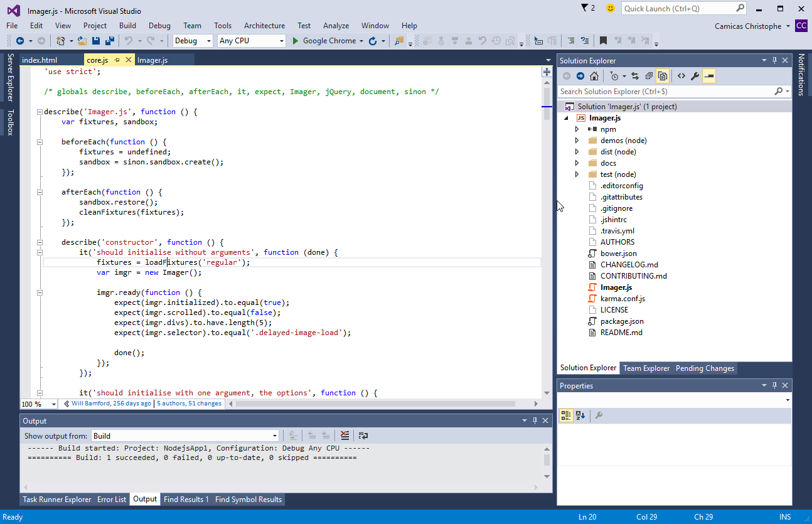Open the Error List panel
The width and height of the screenshot is (812, 524).
coord(112,499)
